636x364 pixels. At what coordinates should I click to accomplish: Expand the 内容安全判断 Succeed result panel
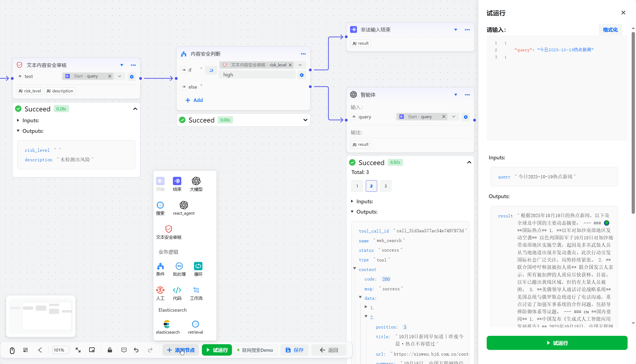[x=305, y=120]
